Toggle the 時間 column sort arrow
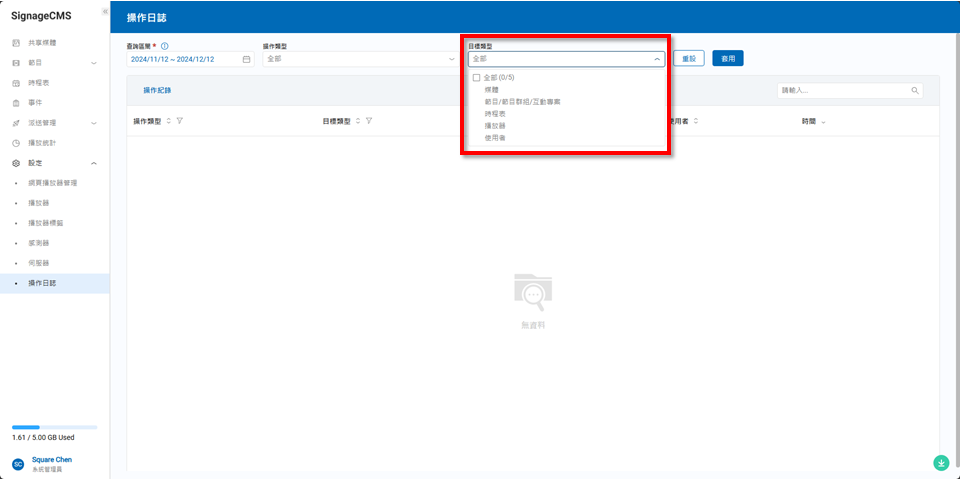This screenshot has height=480, width=960. pyautogui.click(x=823, y=122)
